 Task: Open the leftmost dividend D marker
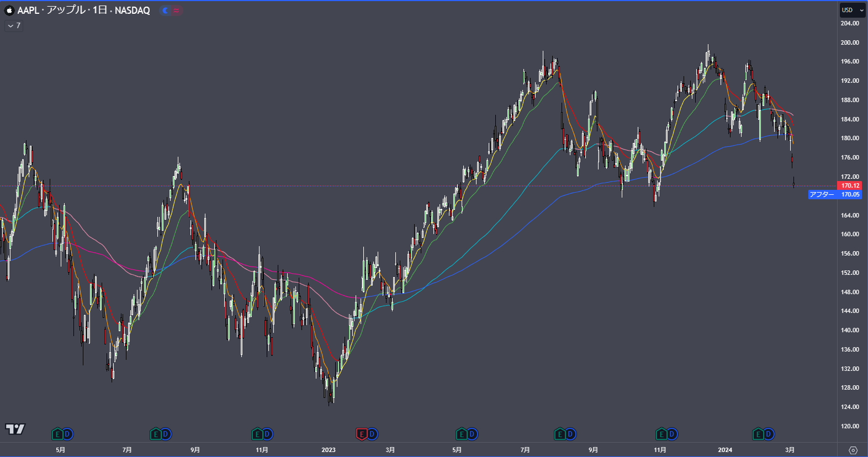pos(67,434)
